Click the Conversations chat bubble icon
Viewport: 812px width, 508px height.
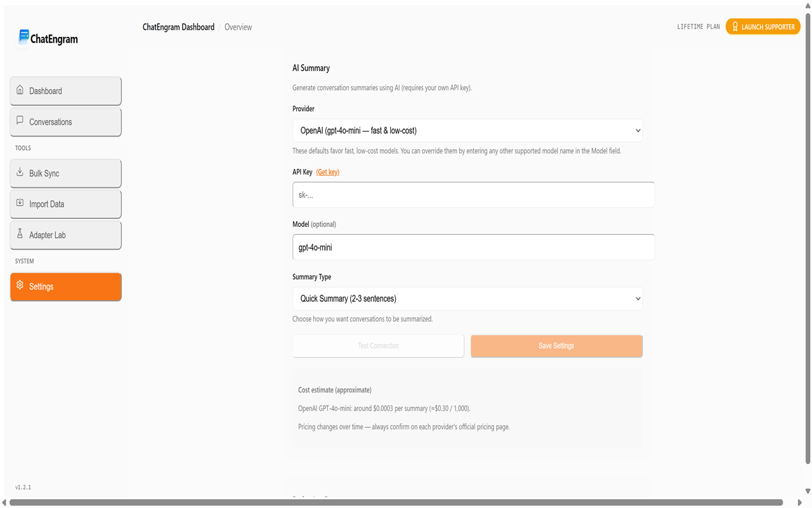[20, 121]
